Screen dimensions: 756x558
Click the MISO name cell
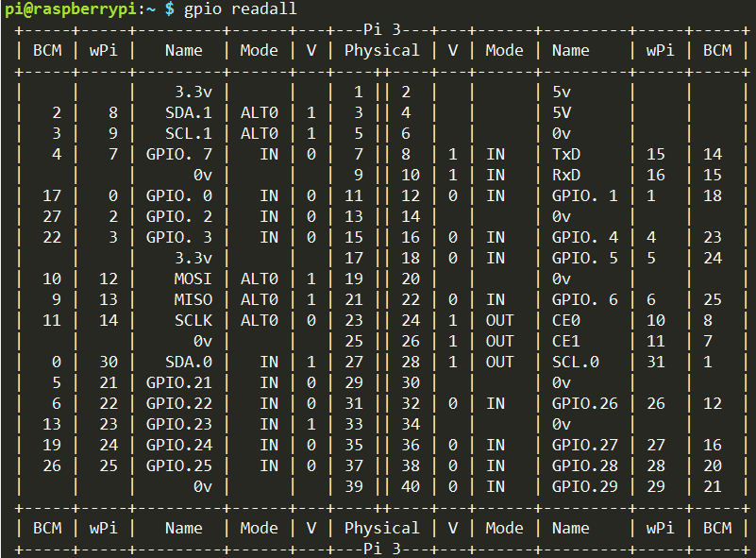click(193, 299)
